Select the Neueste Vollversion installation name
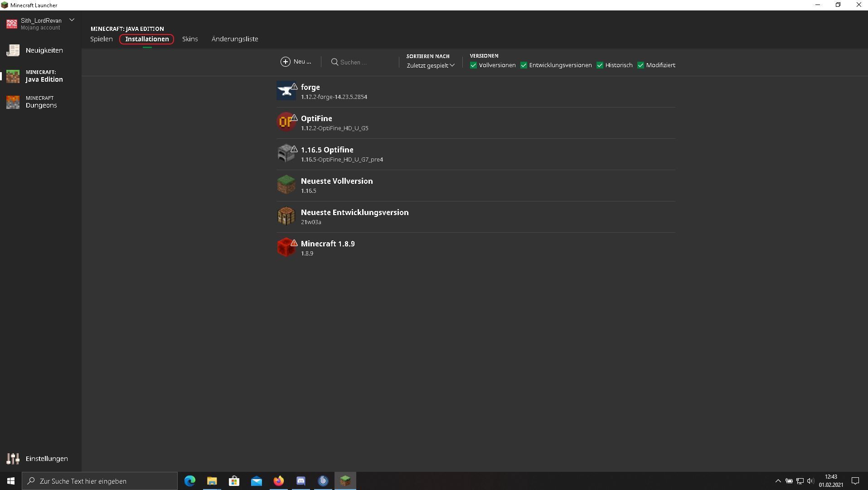The height and width of the screenshot is (490, 868). coord(337,181)
